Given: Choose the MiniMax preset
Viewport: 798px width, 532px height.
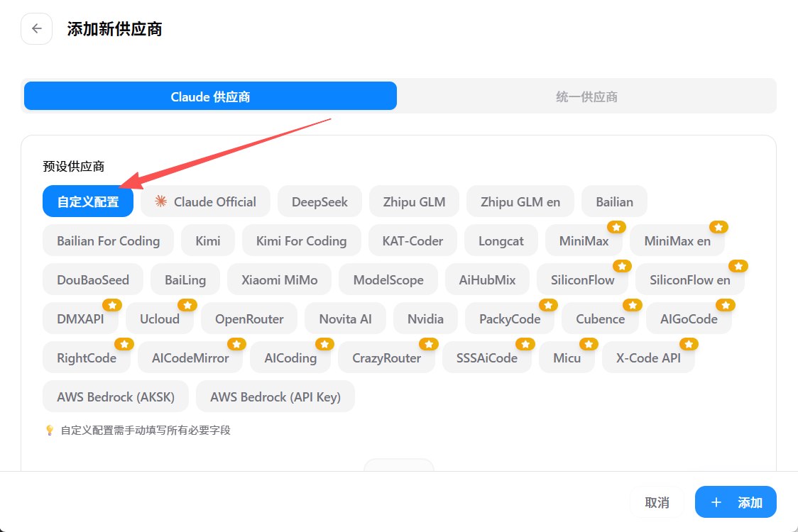Looking at the screenshot, I should click(x=584, y=240).
